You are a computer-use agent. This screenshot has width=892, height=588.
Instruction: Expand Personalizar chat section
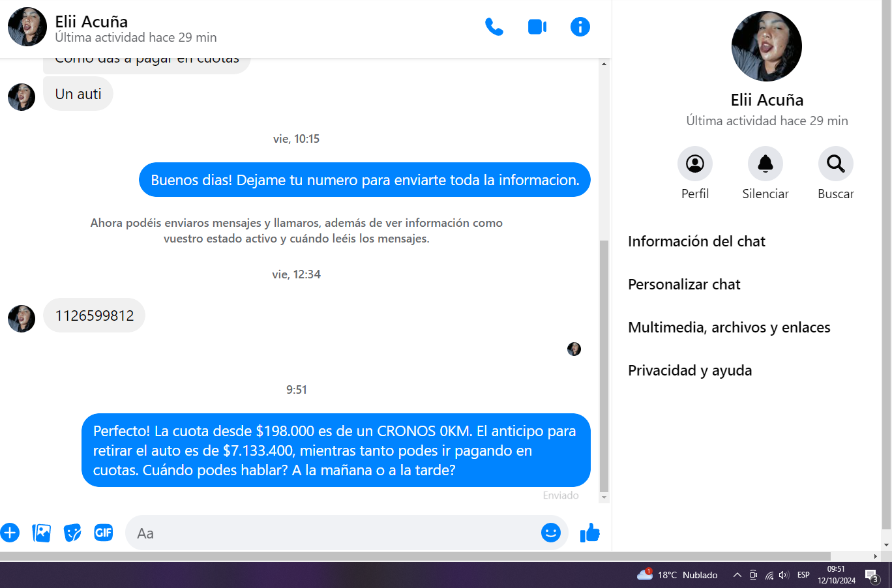pos(684,284)
